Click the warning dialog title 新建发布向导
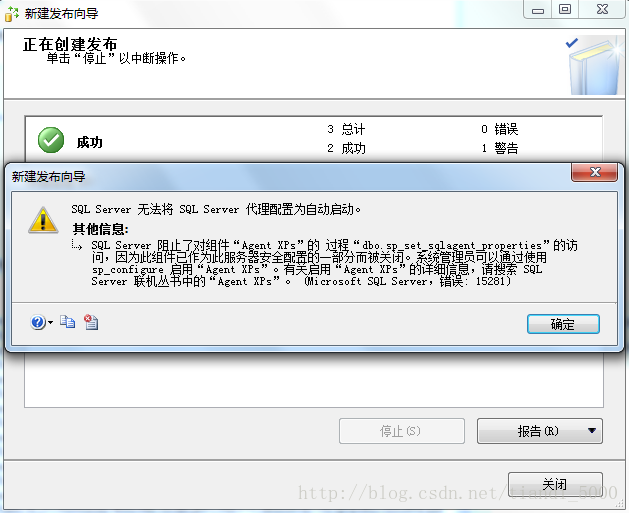 click(x=49, y=176)
